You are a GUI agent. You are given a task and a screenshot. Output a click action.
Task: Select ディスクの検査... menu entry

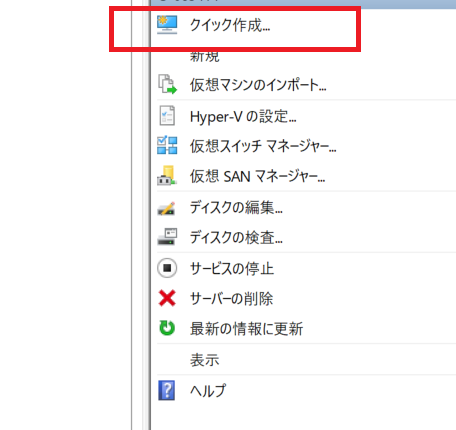tap(236, 237)
